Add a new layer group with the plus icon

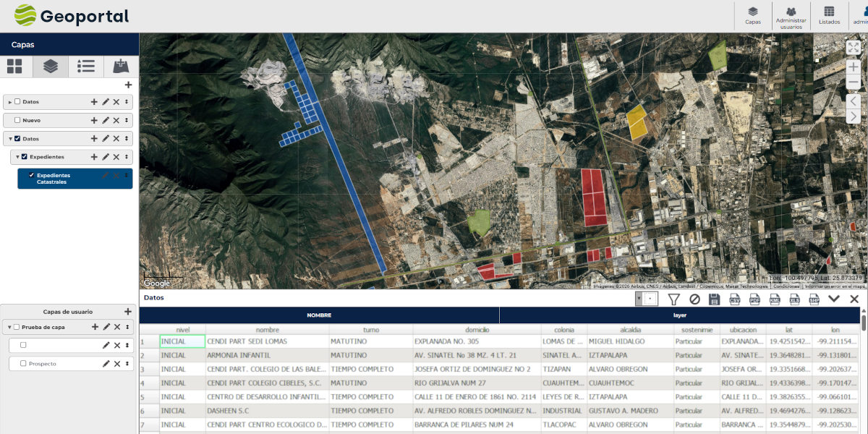tap(128, 85)
